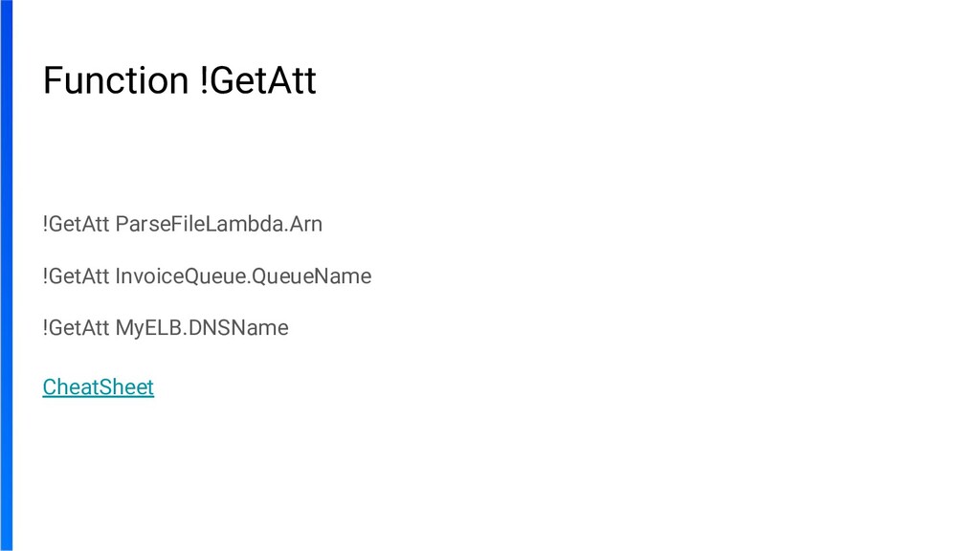Click the exclamation mark in the title
980x551 pixels.
(x=204, y=80)
